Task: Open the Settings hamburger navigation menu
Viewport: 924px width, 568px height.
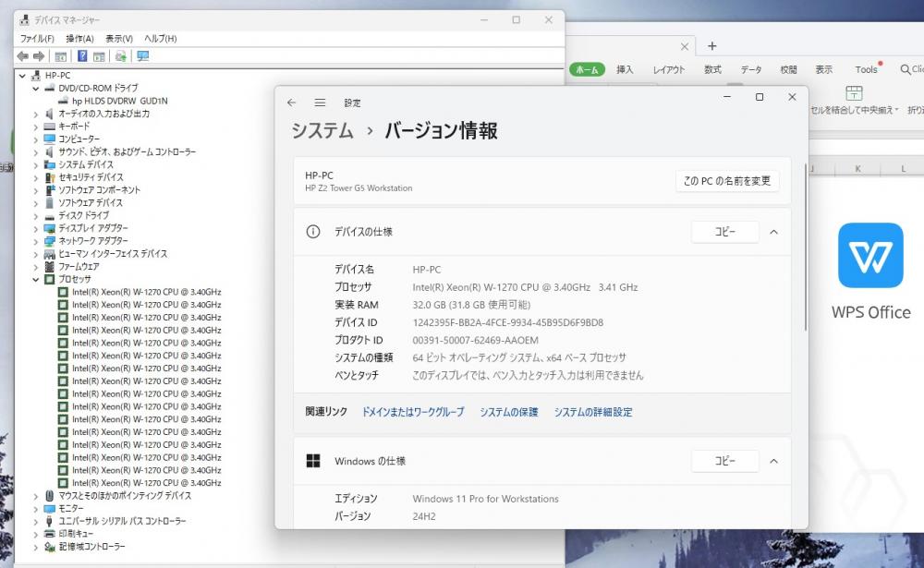Action: click(x=320, y=103)
